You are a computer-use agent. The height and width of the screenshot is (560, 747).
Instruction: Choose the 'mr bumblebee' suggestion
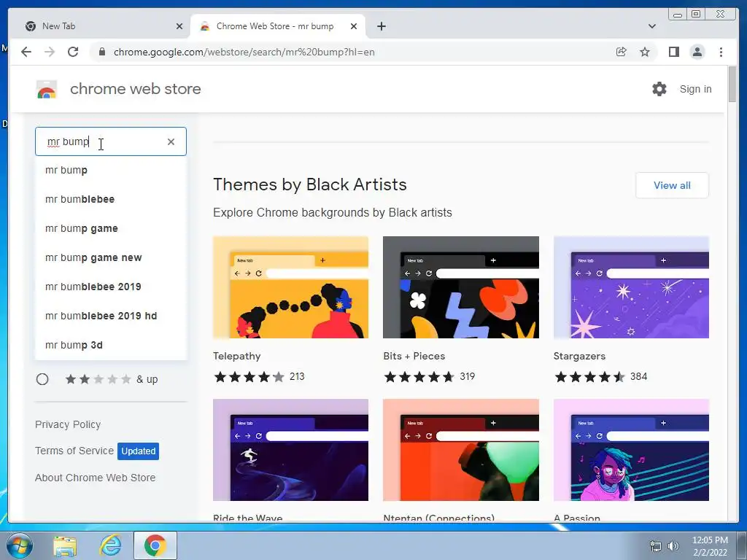click(x=111, y=199)
